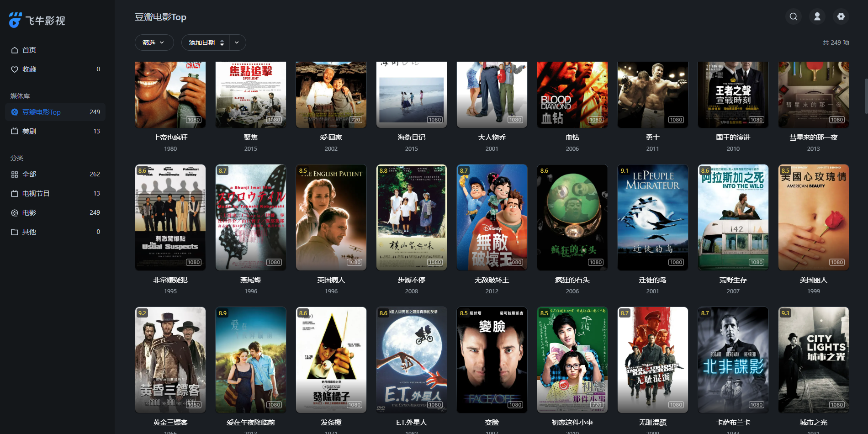Open 海街日记 movie poster
The image size is (868, 434).
(x=412, y=95)
